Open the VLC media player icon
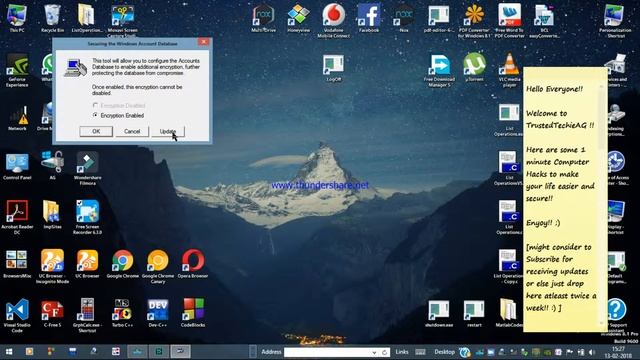 point(509,70)
